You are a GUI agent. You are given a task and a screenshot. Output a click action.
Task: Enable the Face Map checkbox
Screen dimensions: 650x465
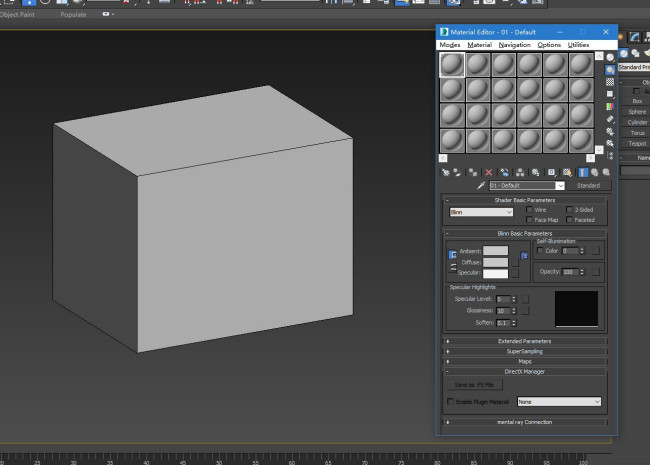click(529, 220)
